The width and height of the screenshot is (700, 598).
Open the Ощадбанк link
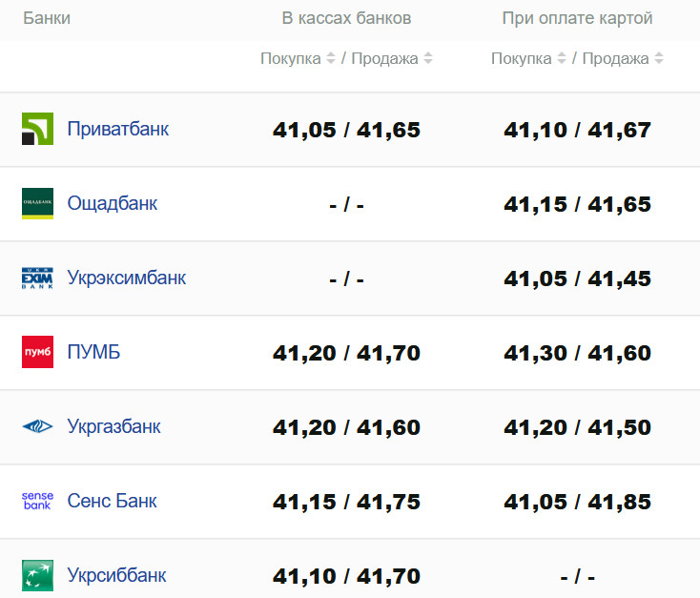[x=113, y=203]
